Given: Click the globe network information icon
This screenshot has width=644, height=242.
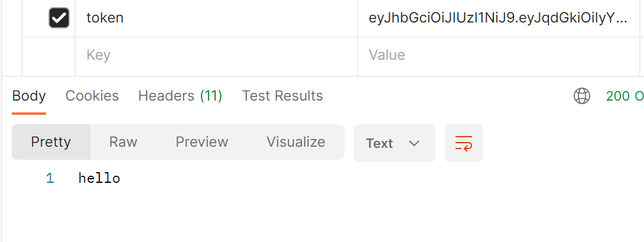Looking at the screenshot, I should click(x=582, y=96).
